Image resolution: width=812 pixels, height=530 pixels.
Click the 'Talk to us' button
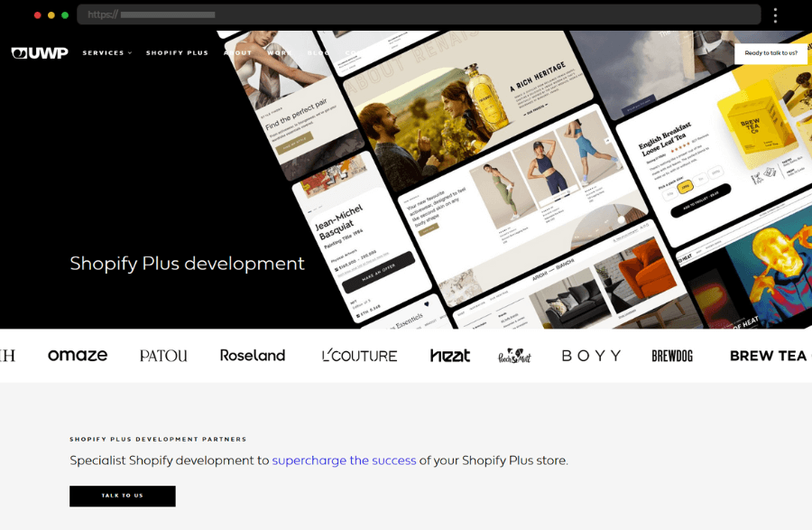coord(122,496)
